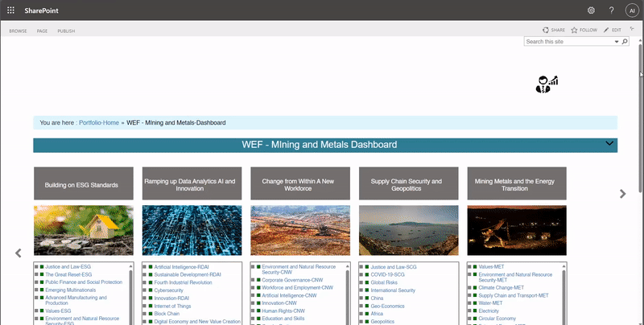644x325 pixels.
Task: Click the green square beside China
Action: (x=367, y=298)
